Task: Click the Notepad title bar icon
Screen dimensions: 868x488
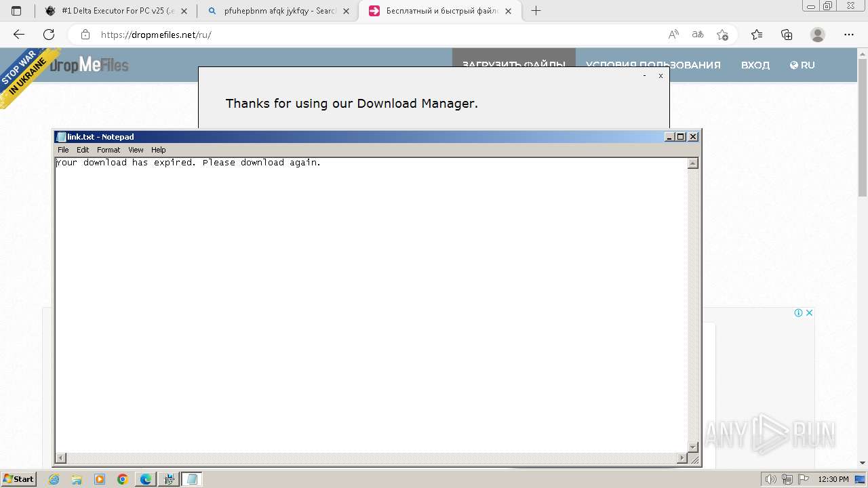Action: pos(61,137)
